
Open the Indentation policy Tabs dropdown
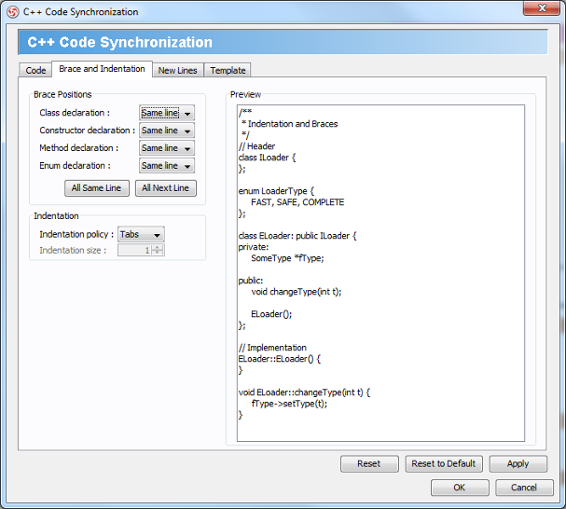pyautogui.click(x=141, y=234)
